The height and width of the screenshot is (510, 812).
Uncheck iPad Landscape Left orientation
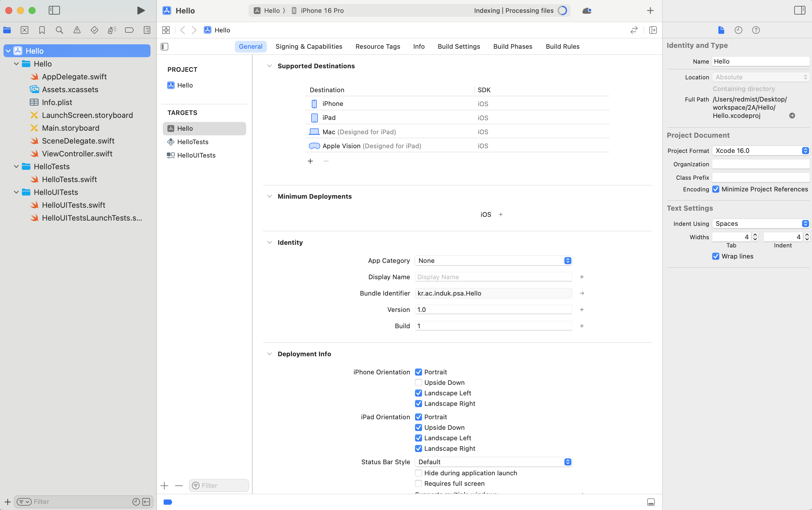click(x=419, y=438)
